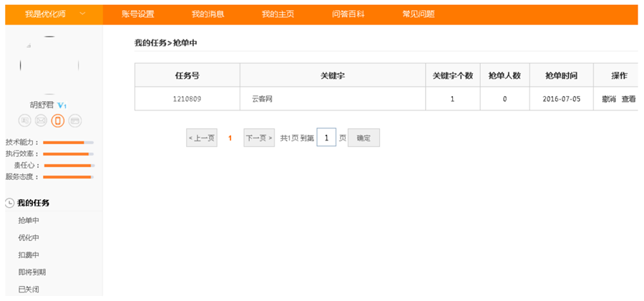Screen dimensions: 644x301
Task: Open 我的消息 in top navigation
Action: [x=208, y=14]
